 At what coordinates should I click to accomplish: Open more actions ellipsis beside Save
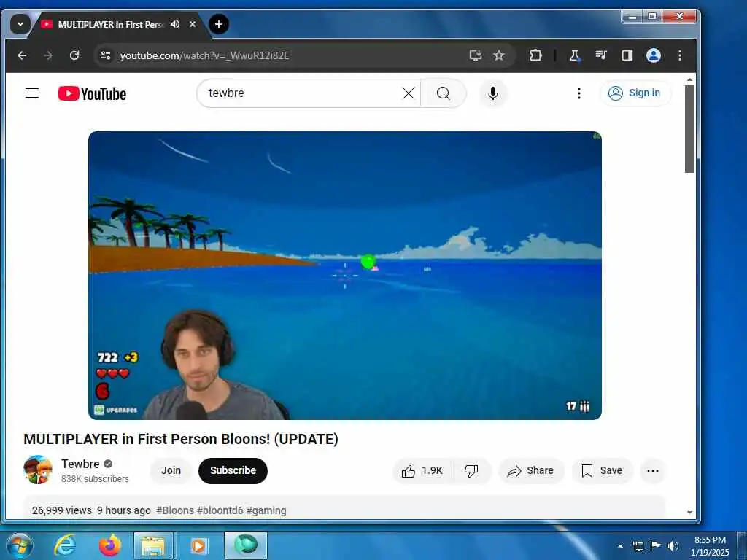[653, 471]
